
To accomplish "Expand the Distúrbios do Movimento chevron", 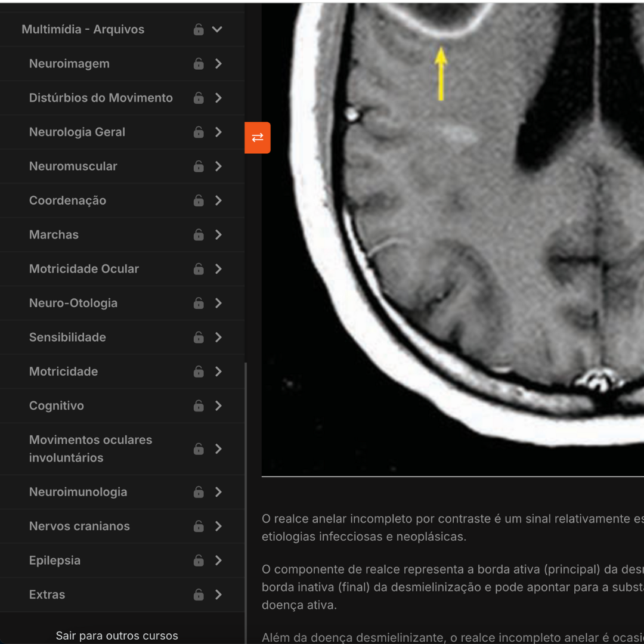I will pyautogui.click(x=218, y=98).
